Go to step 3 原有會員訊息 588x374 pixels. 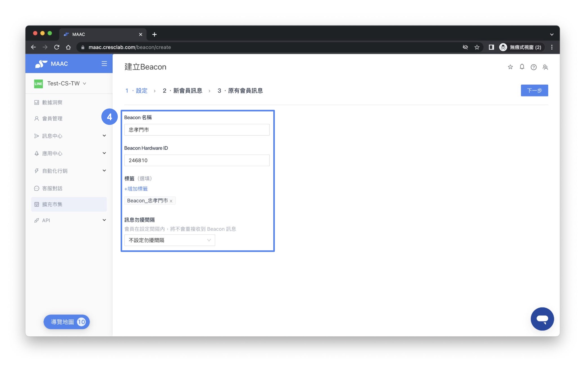[240, 91]
